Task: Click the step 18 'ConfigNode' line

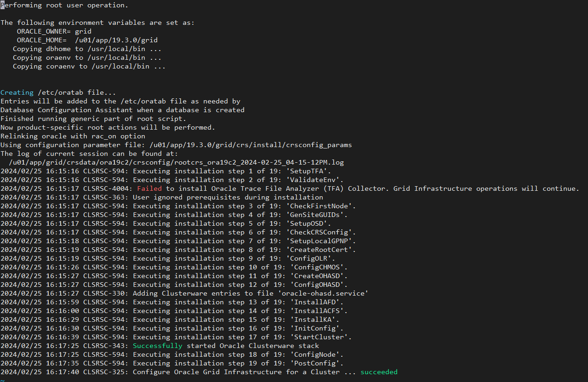Action: point(172,354)
